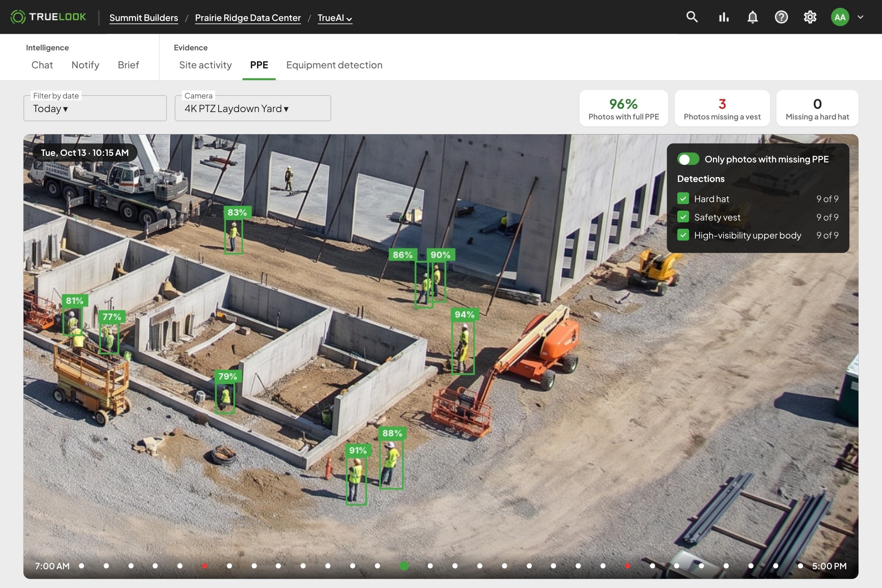Uncheck the Safety vest detection
Screen dimensions: 882x588
683,217
